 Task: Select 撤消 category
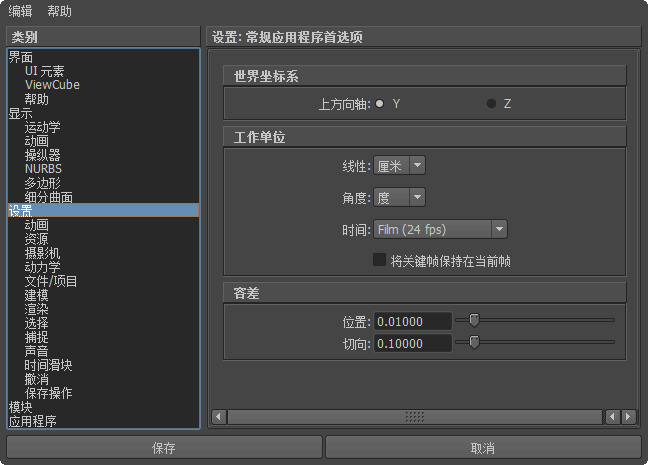click(x=103, y=379)
